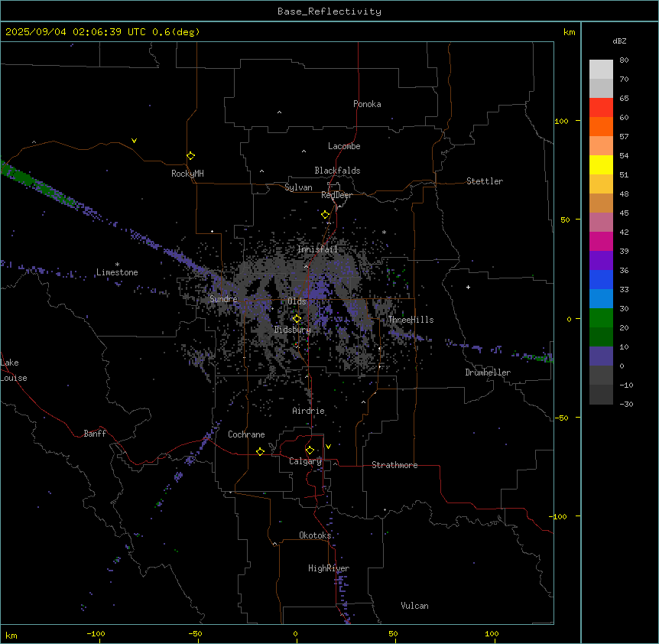Select the yellow diamond marker above Calgary label
Screen dimensions: 659x644
310,450
